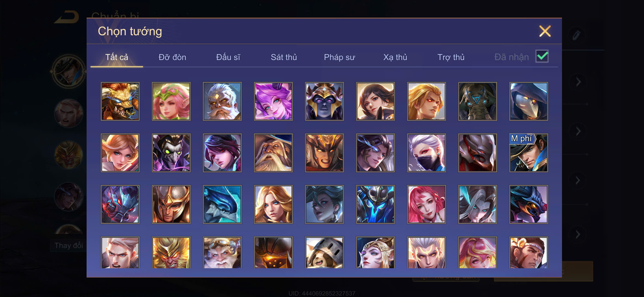Viewport: 644px width, 297px height.
Task: Select the masked white-haired ninja hero
Action: point(427,153)
